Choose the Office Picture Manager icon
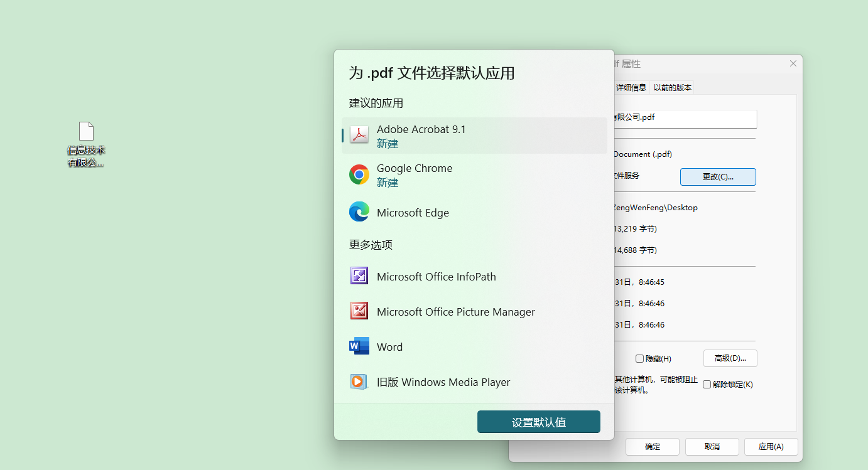This screenshot has width=868, height=470. (359, 311)
